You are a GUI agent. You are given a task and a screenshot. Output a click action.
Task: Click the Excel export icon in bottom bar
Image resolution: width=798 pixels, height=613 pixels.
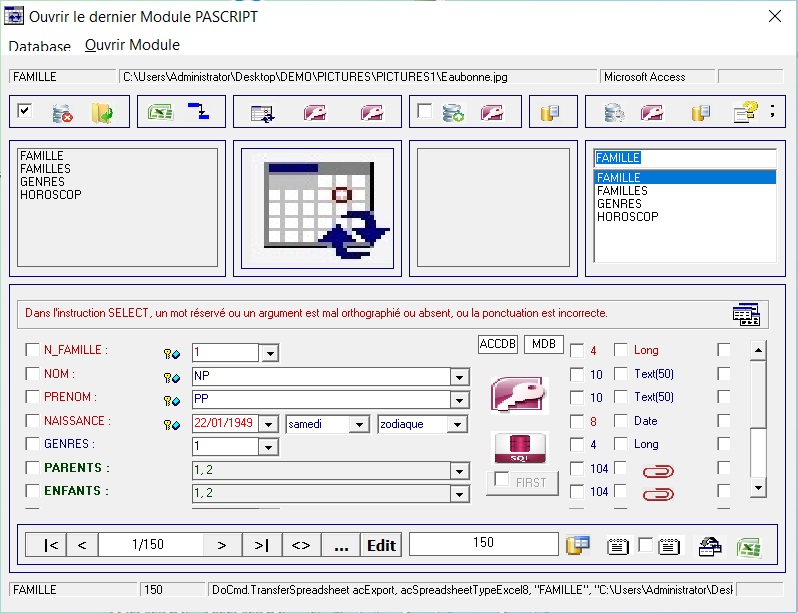(749, 547)
